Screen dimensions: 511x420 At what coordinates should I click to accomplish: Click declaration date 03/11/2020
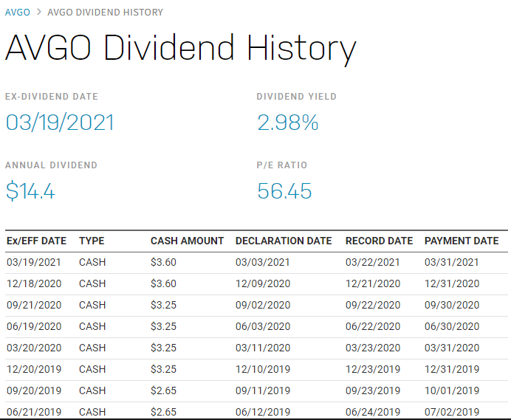point(263,348)
